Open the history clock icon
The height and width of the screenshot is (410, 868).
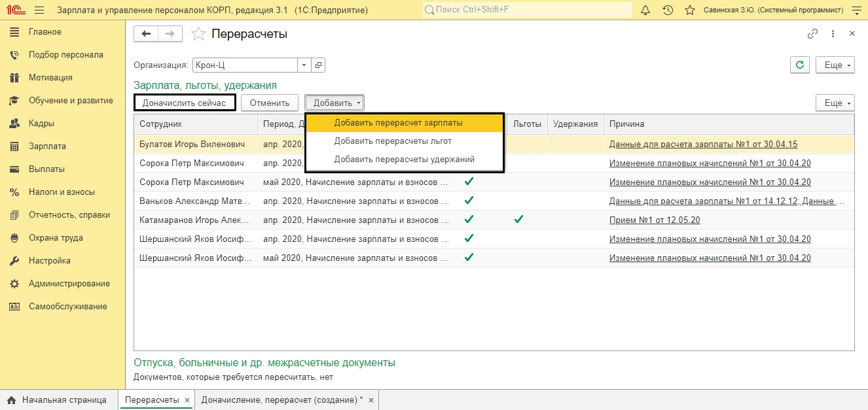(x=668, y=10)
